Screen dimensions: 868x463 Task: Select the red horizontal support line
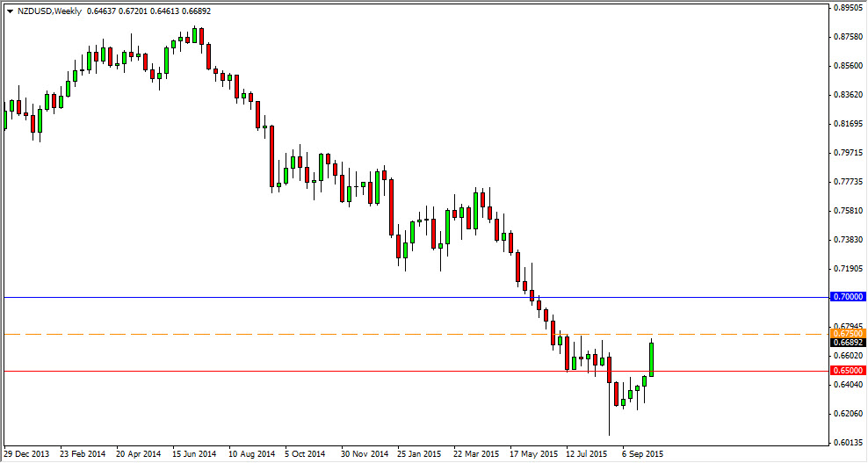[416, 371]
